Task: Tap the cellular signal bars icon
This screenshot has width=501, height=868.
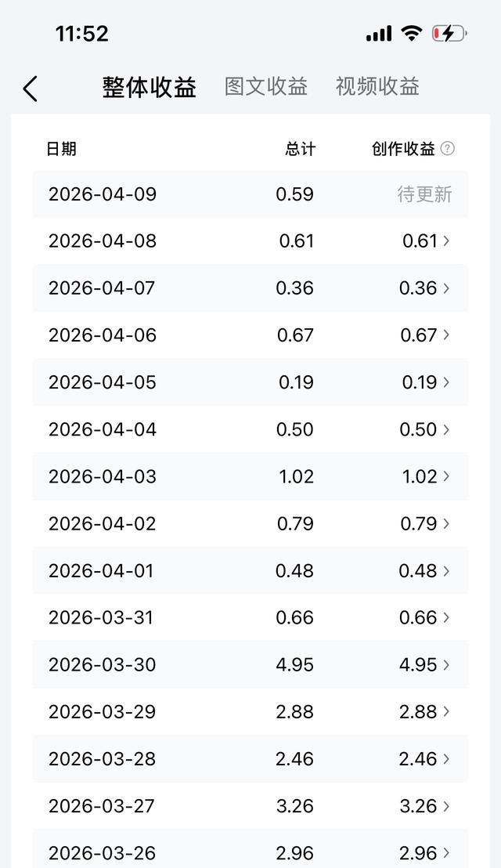Action: tap(379, 34)
